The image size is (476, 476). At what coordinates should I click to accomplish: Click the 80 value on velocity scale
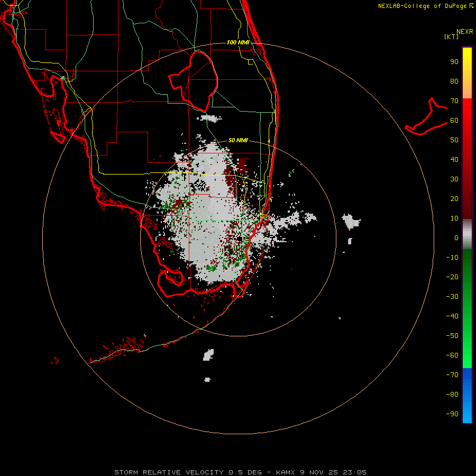point(454,81)
